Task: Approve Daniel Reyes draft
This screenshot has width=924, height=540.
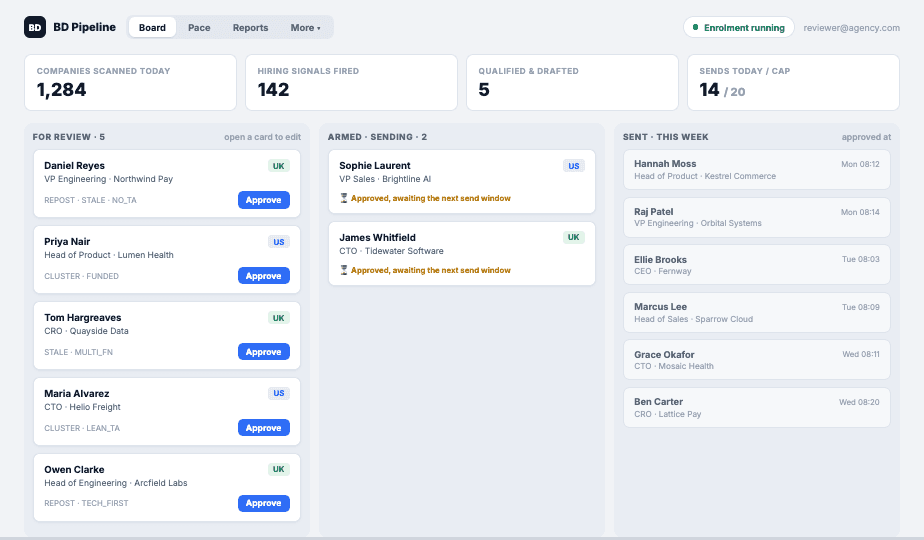Action: tap(263, 200)
